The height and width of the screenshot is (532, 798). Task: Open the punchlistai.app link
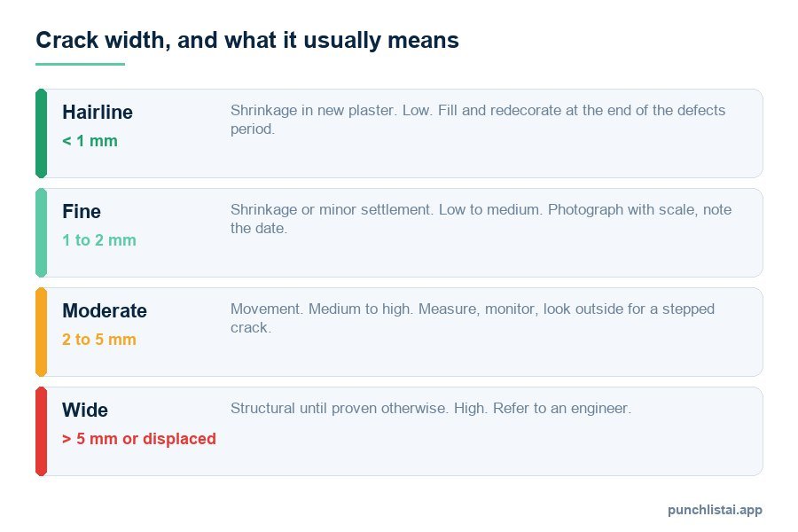(x=715, y=510)
